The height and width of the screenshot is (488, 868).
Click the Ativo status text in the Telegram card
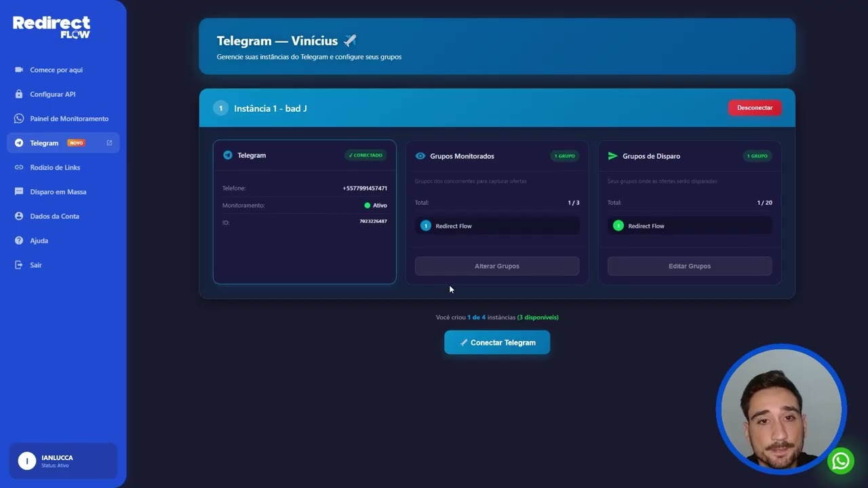click(x=380, y=205)
